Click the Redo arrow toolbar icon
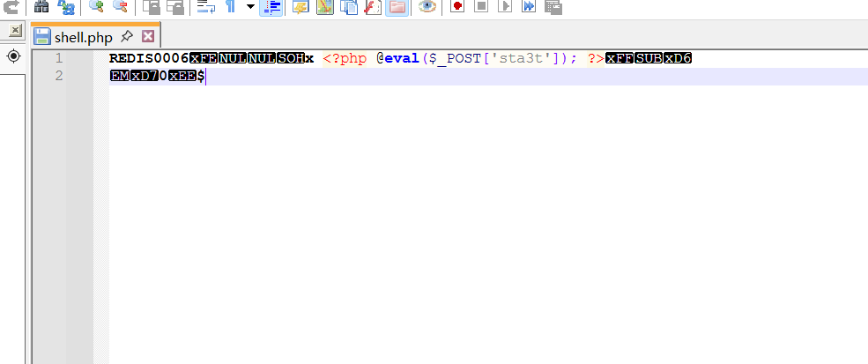The image size is (868, 364). click(x=10, y=7)
